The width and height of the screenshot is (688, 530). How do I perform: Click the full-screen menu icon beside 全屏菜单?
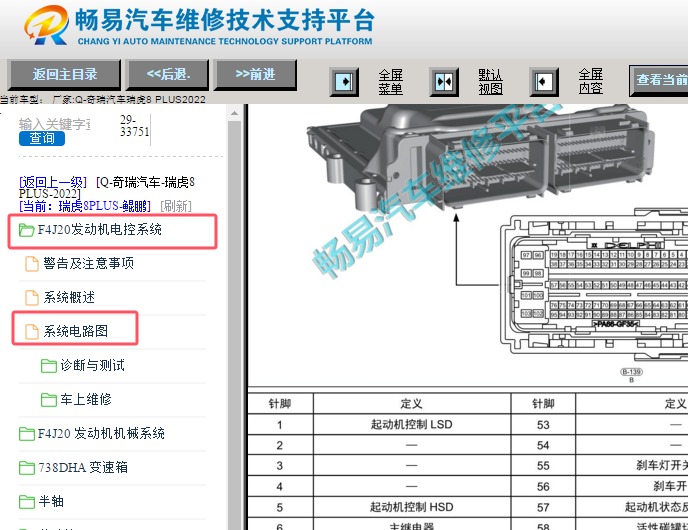(x=344, y=82)
